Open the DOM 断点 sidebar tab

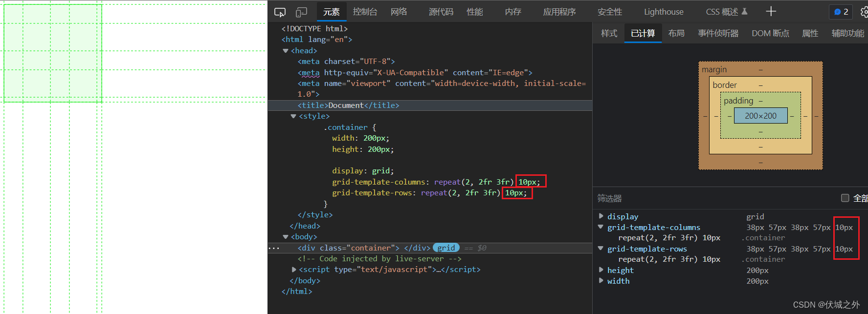click(x=770, y=33)
